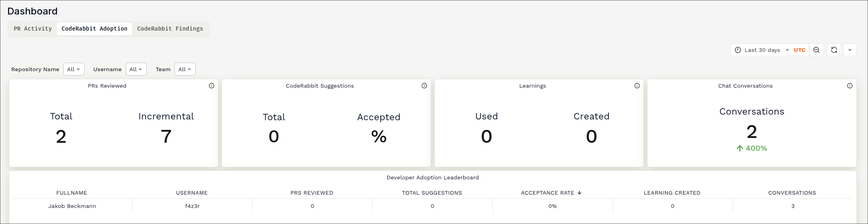Viewport: 868px width, 224px height.
Task: Switch to the CodeRabbit Findings tab
Action: [170, 29]
